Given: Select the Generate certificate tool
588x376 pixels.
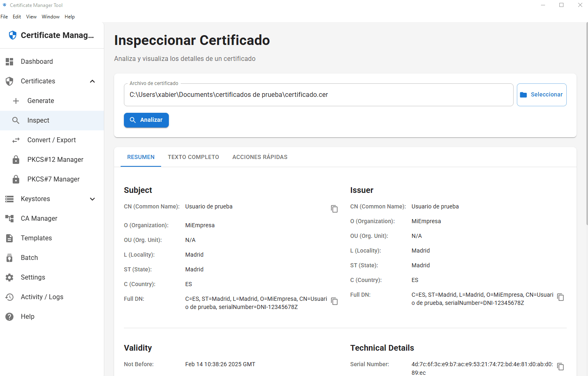Looking at the screenshot, I should coord(40,101).
